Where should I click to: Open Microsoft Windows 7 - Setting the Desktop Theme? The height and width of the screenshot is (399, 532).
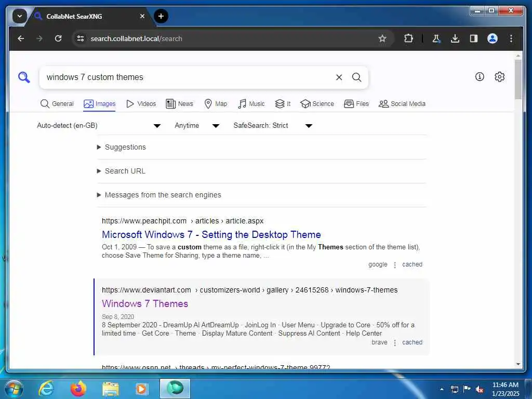pos(211,234)
